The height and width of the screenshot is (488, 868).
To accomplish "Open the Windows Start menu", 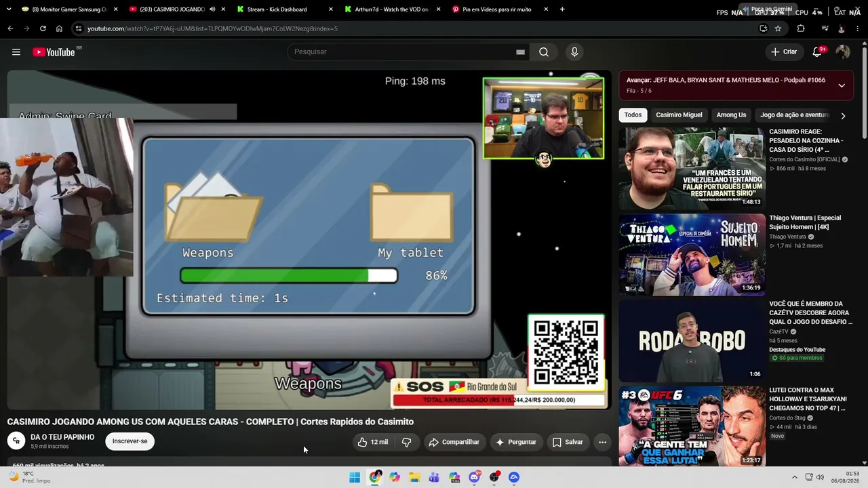I will (355, 477).
